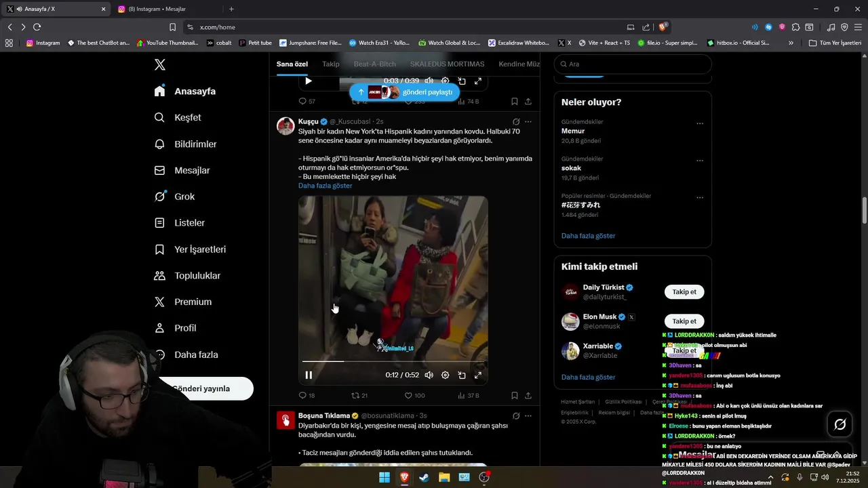This screenshot has width=868, height=488.
Task: Reload the page in browser toolbar
Action: click(x=37, y=27)
